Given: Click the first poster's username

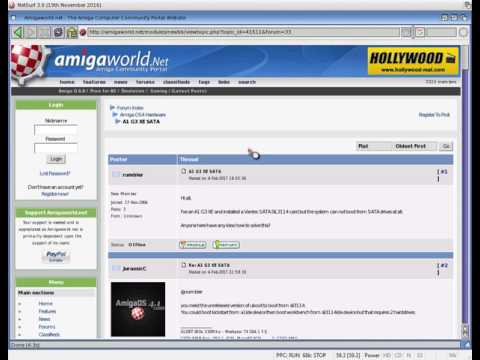Looking at the screenshot, I should (132, 175).
